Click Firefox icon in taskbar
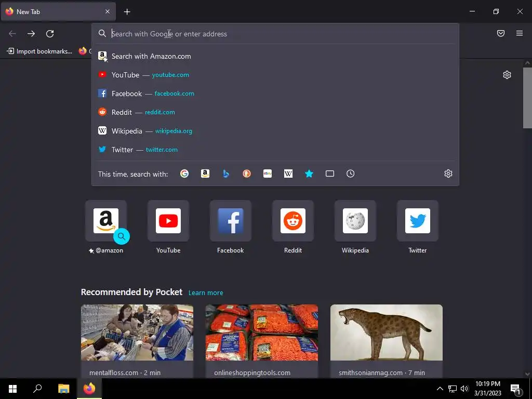532x399 pixels. (89, 389)
